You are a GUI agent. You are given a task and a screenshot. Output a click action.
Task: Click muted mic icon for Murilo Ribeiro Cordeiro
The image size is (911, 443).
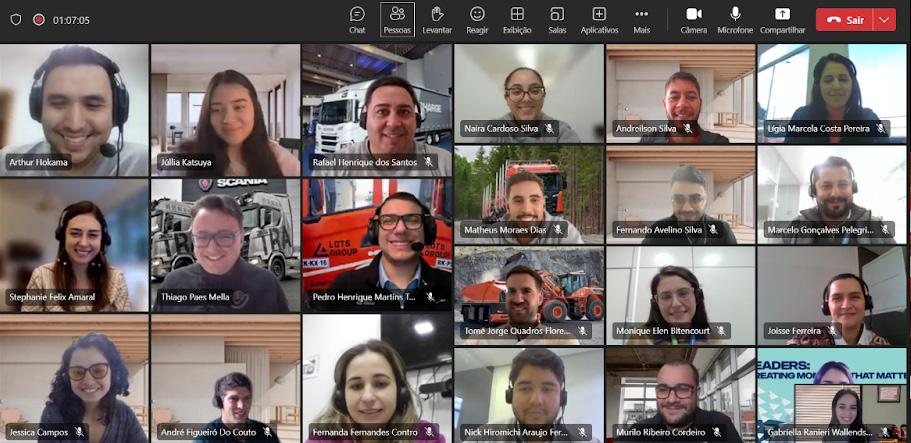(716, 432)
